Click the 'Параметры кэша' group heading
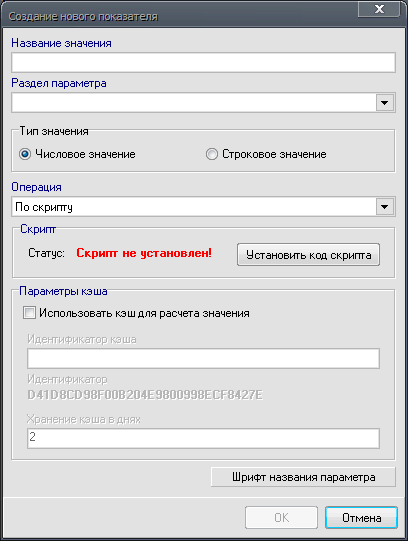408x541 pixels. click(x=63, y=291)
